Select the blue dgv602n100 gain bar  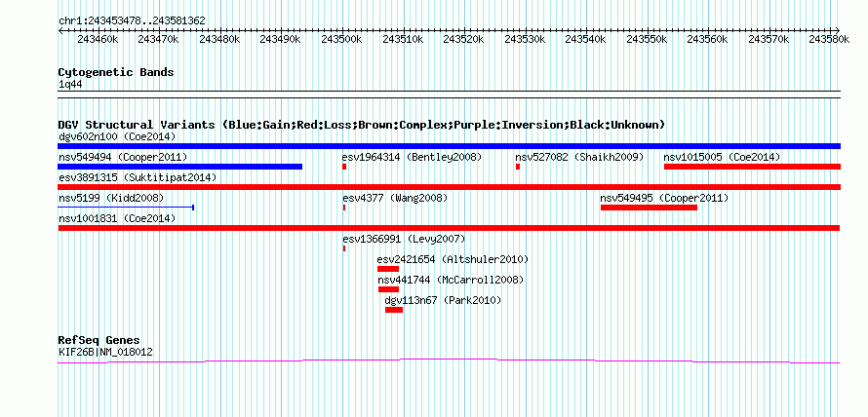click(x=450, y=146)
